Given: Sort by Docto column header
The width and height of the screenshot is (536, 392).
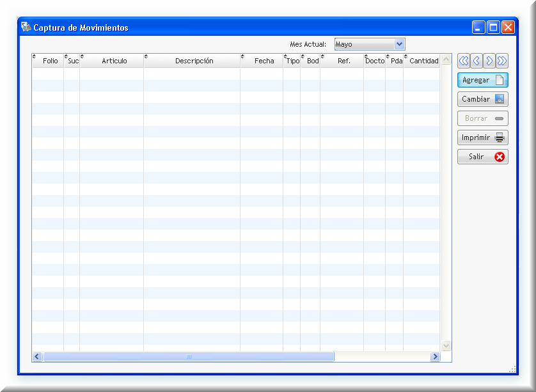Looking at the screenshot, I should tap(375, 61).
